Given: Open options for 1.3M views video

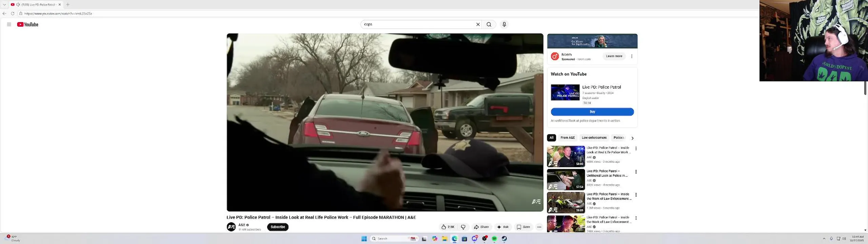Looking at the screenshot, I should 636,195.
